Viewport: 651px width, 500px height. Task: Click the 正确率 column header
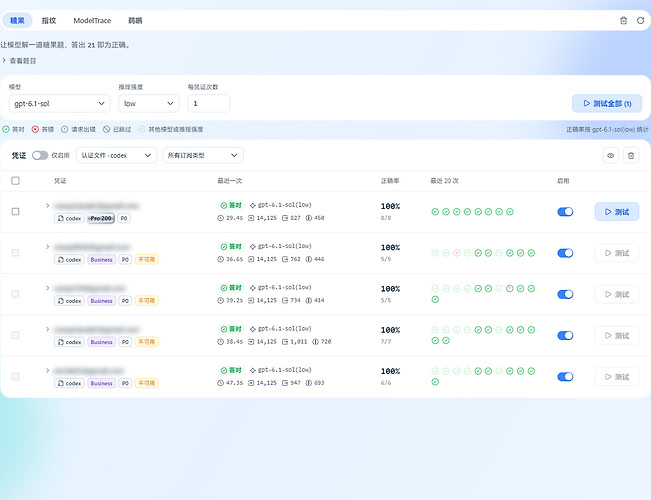pos(390,181)
